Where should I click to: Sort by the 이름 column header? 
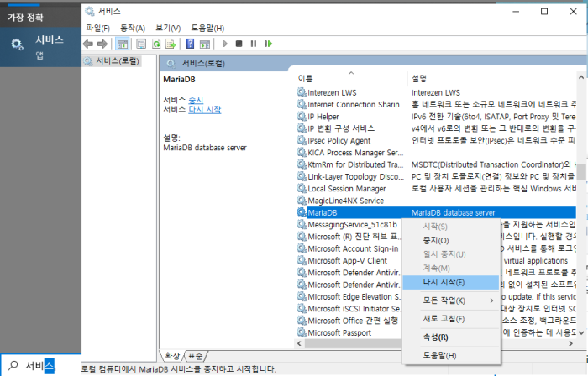click(350, 78)
